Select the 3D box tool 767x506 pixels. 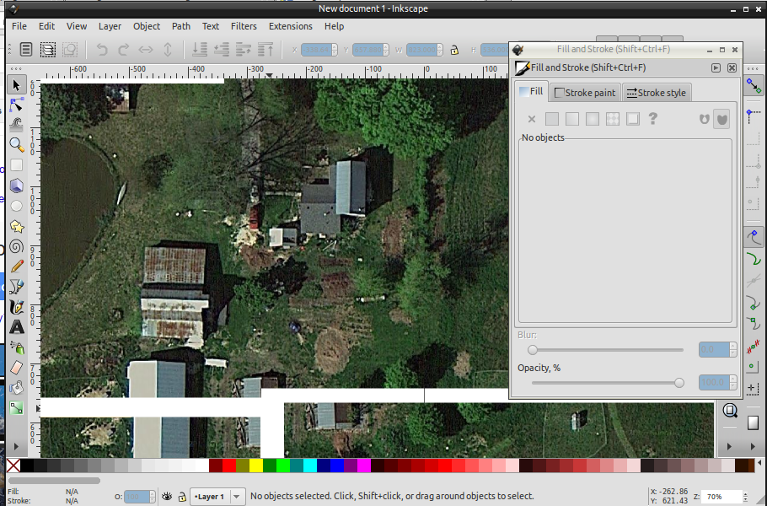pos(17,185)
